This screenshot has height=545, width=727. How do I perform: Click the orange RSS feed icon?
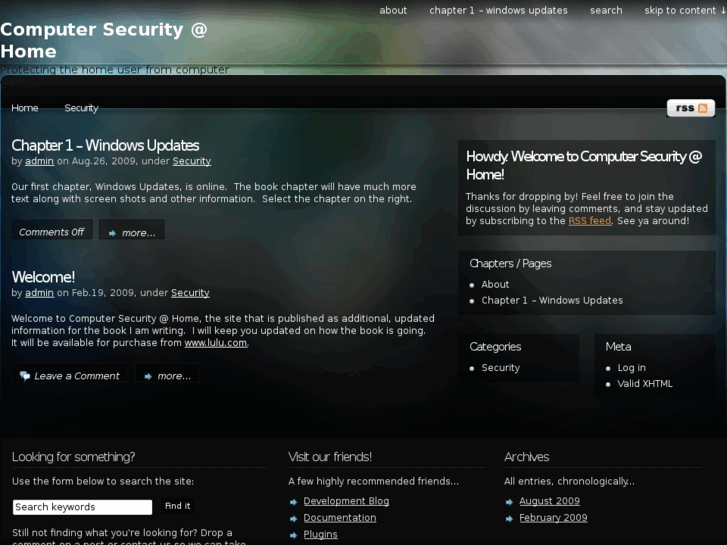point(702,108)
